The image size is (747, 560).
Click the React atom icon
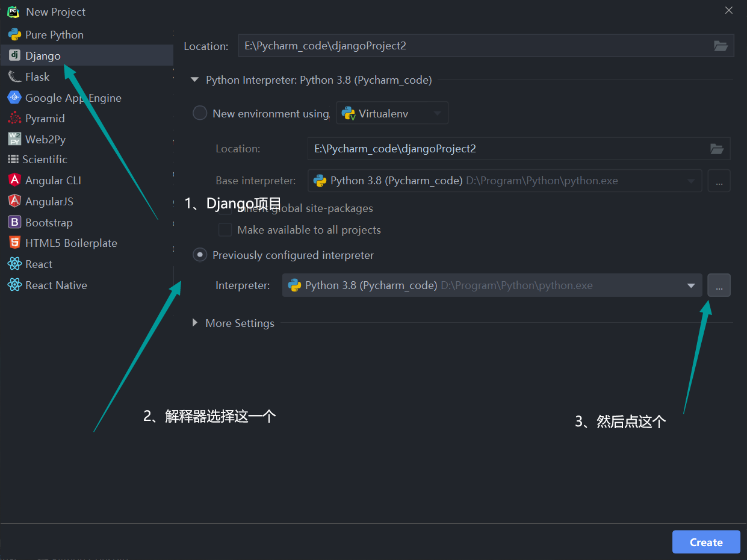point(14,264)
